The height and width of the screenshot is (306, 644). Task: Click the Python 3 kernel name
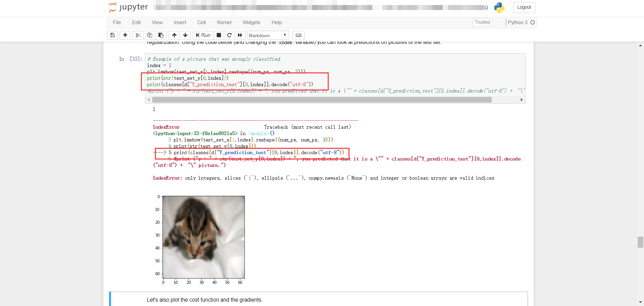pyautogui.click(x=518, y=22)
